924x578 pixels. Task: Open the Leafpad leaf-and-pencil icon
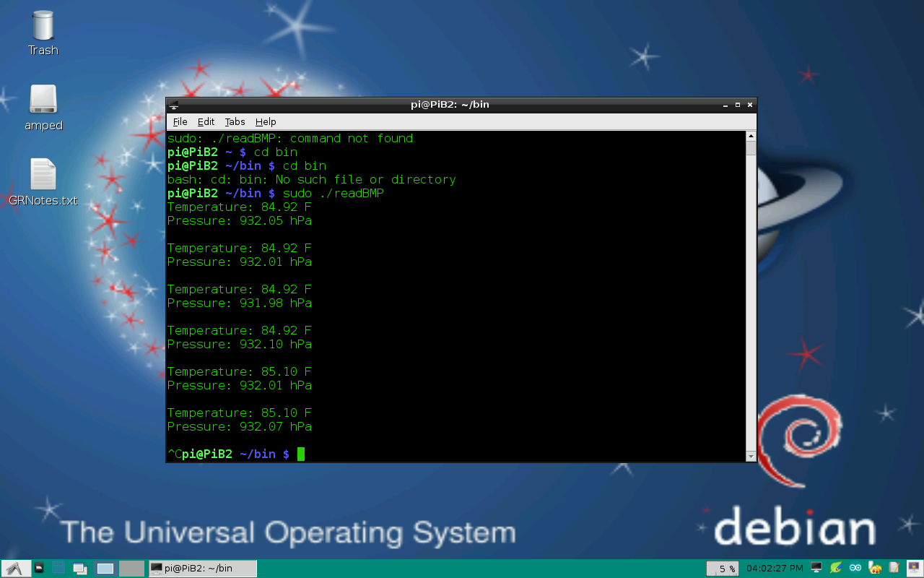coord(836,569)
